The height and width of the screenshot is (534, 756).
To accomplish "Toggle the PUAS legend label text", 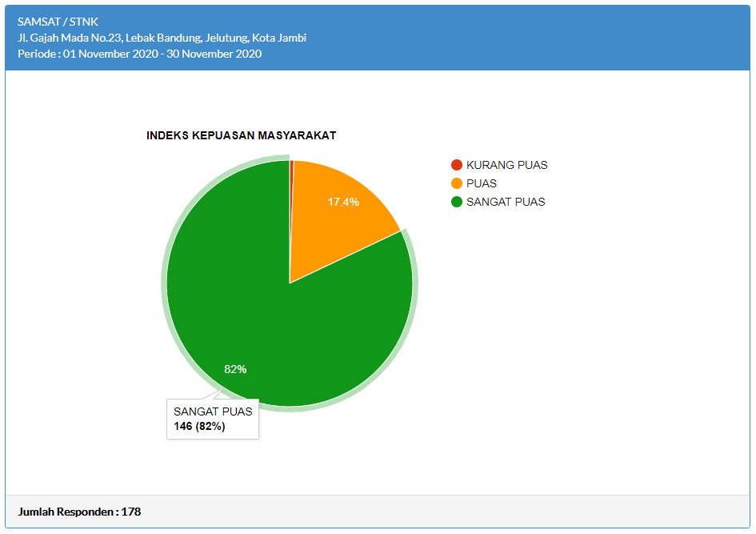I will pos(482,183).
